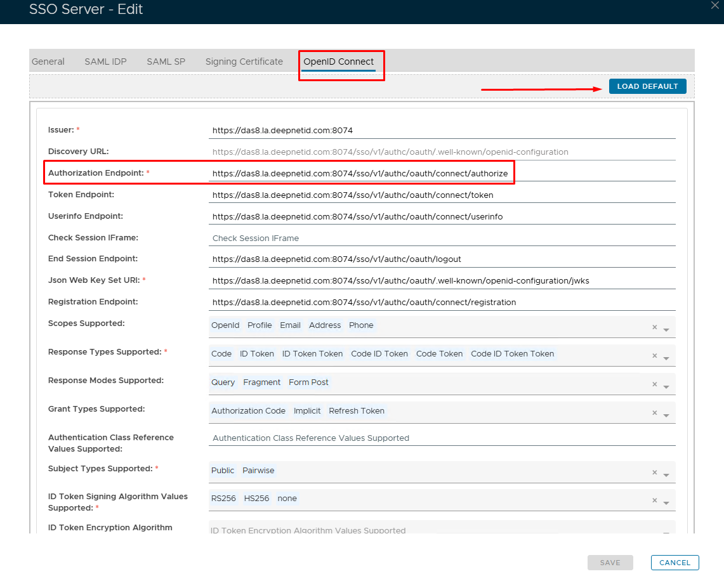Open the Subject Types Supported dropdown arrow
Viewport: 724px width, 588px height.
(x=666, y=475)
